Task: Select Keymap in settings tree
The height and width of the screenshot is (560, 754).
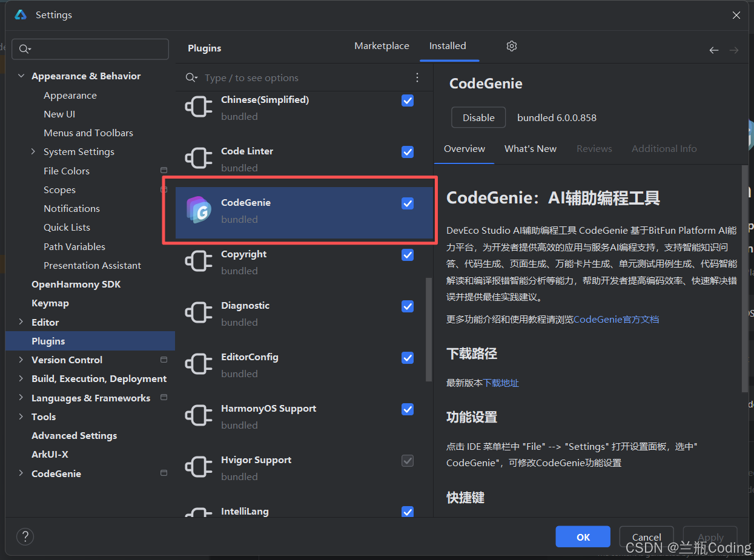Action: (x=50, y=303)
